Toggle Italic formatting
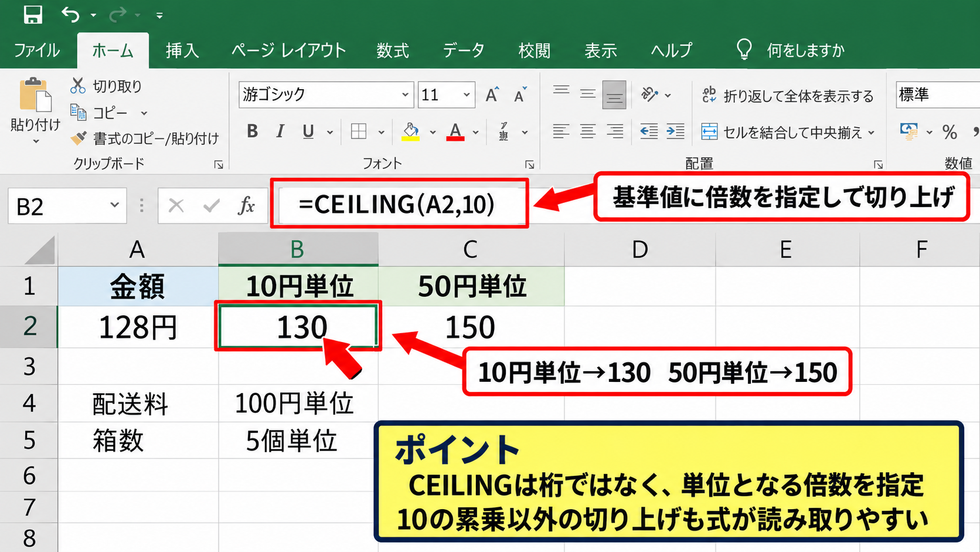The height and width of the screenshot is (552, 980). (x=280, y=131)
